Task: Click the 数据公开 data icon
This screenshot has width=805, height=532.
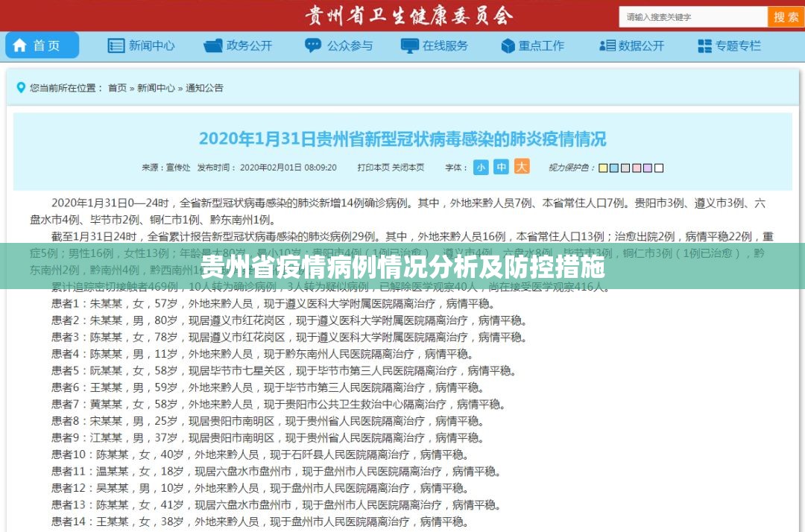Action: (607, 45)
